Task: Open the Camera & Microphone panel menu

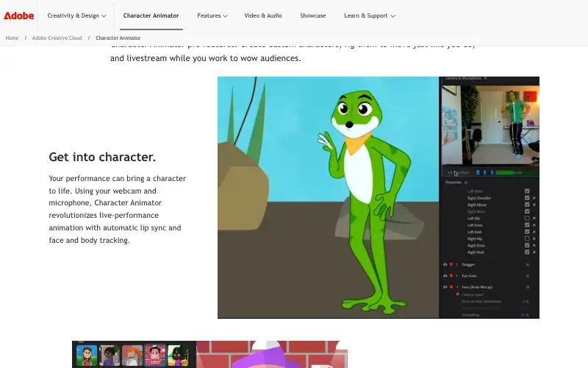Action: 485,78
